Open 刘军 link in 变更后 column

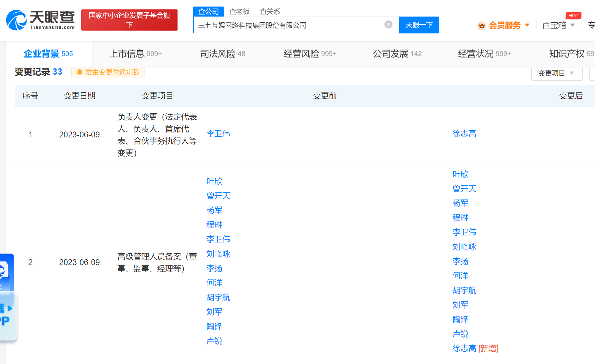(x=460, y=305)
